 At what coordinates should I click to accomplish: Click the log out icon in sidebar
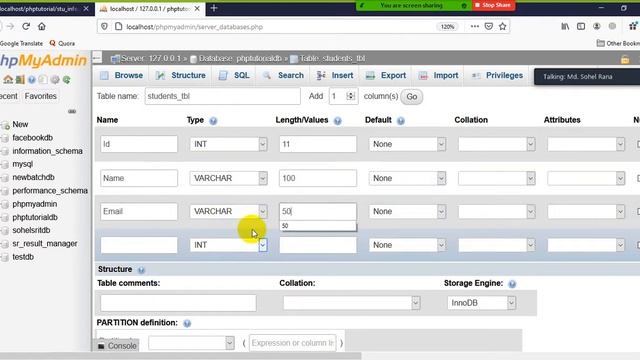coord(20,80)
